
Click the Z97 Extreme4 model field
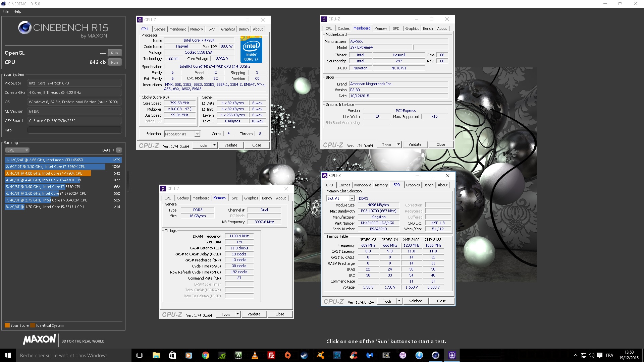pos(380,48)
